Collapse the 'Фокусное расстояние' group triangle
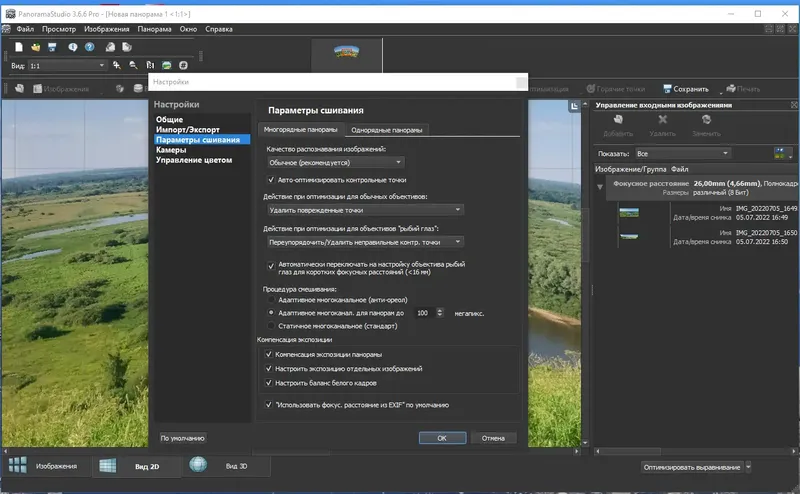 600,186
